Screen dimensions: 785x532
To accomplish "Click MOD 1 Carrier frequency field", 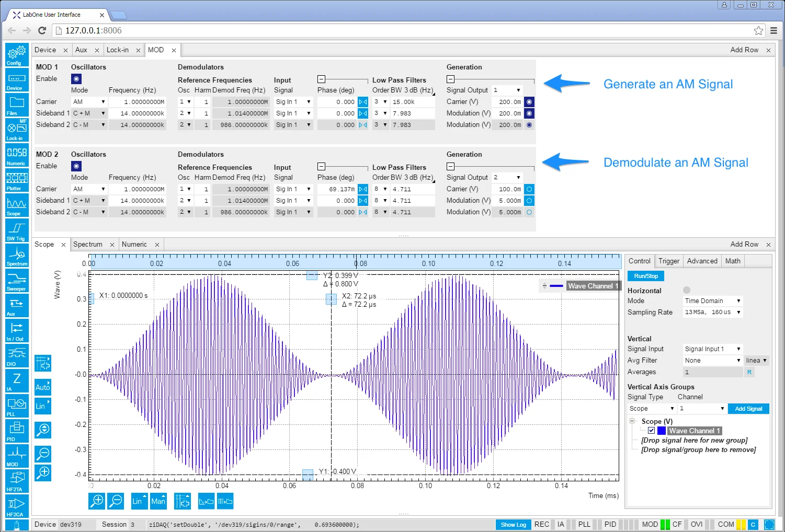I will tap(137, 102).
